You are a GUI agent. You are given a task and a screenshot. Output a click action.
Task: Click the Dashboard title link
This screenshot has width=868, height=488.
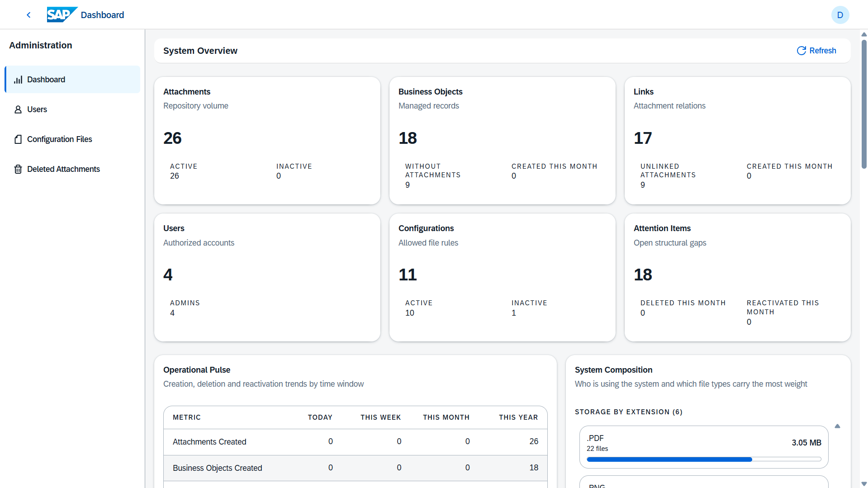pos(102,15)
